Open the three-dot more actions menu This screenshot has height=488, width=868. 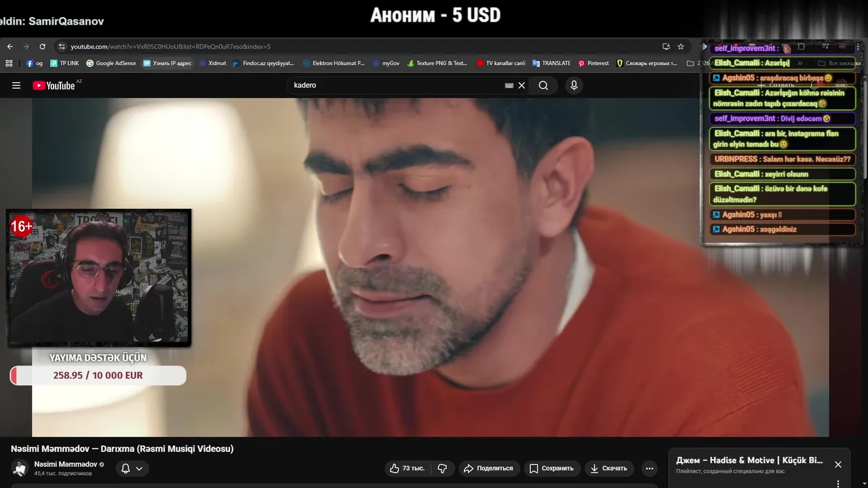tap(650, 468)
